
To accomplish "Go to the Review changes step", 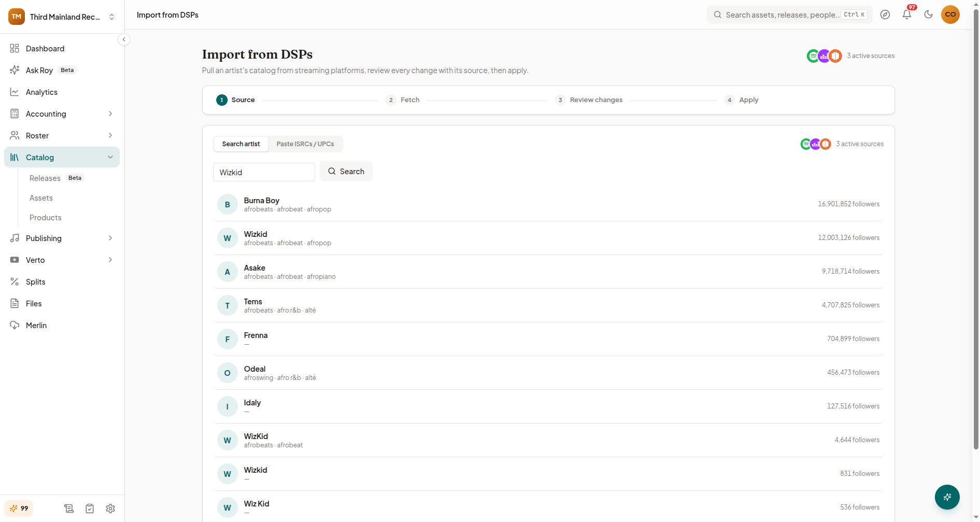I will pyautogui.click(x=589, y=100).
